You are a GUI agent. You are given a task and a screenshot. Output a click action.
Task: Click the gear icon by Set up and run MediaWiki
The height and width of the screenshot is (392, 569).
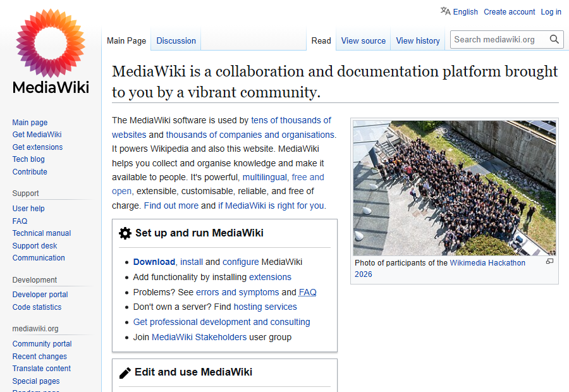(x=125, y=233)
